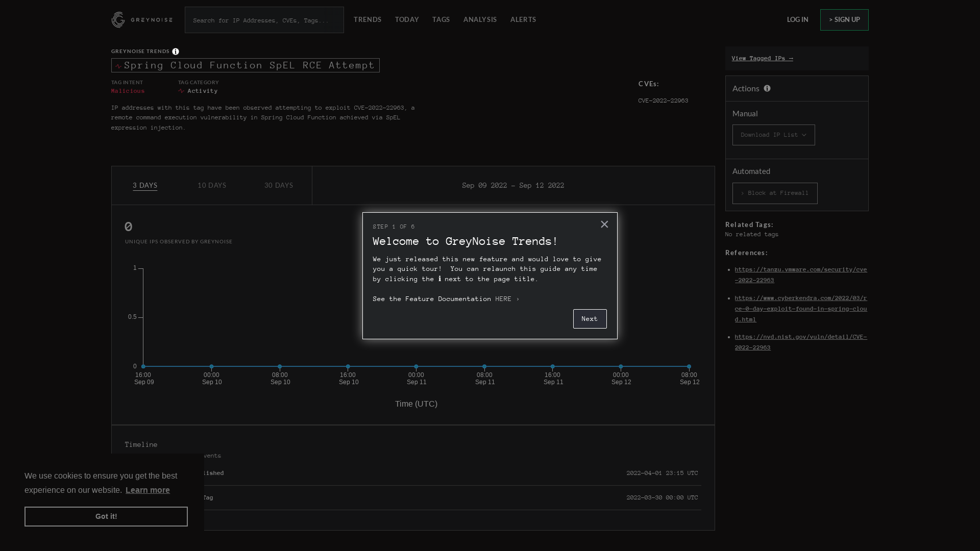The height and width of the screenshot is (551, 980).
Task: Click the Time (UTC) axis label
Action: [416, 404]
